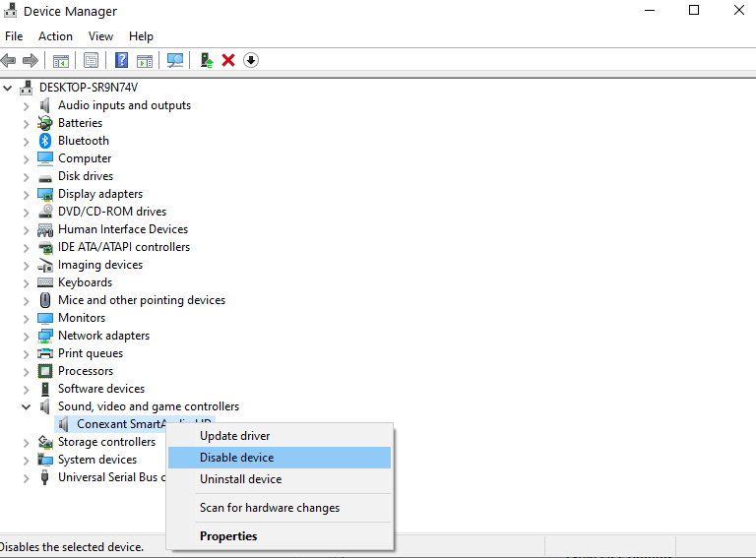This screenshot has height=558, width=756.
Task: Select the DESKTOP-SR9N74V computer name
Action: (x=89, y=88)
